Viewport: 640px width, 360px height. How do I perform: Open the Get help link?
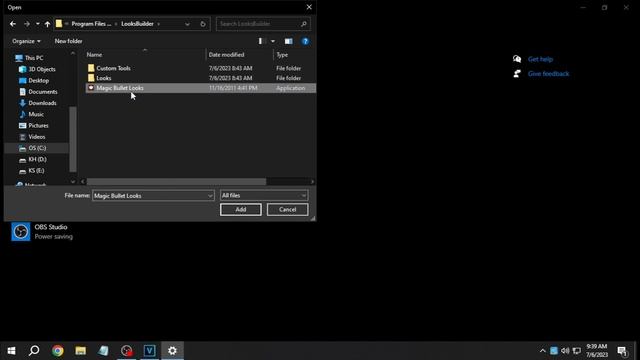[540, 59]
